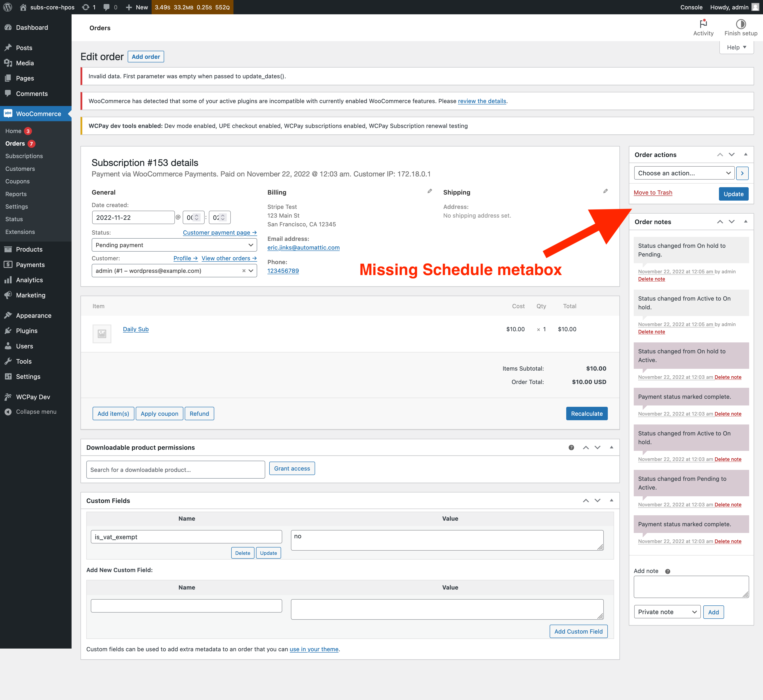Open the Media library

(x=25, y=63)
